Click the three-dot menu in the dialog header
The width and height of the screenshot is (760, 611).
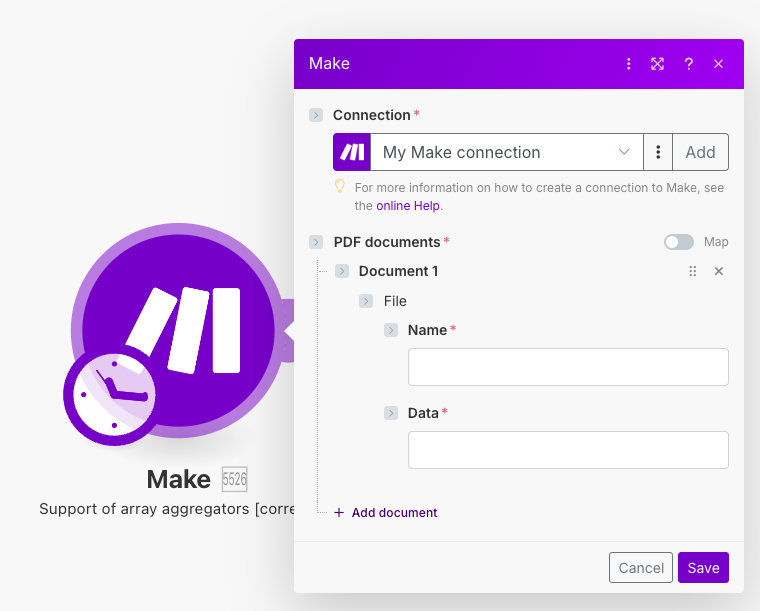pos(628,64)
